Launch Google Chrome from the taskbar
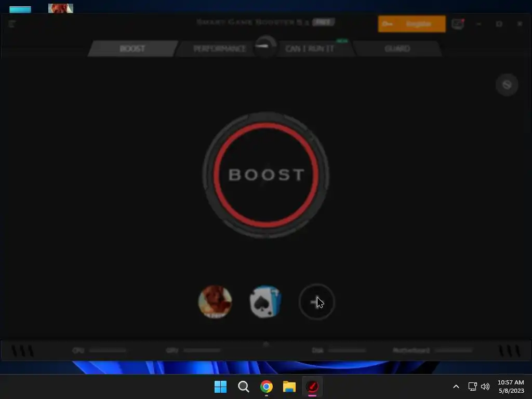Viewport: 532px width, 399px height. pyautogui.click(x=267, y=387)
